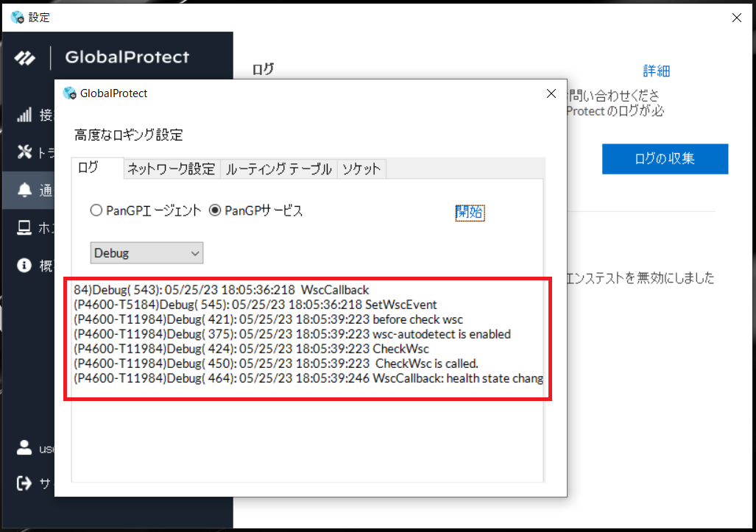Click the log line 'wsc-autodetect is enabled'
The height and width of the screenshot is (532, 756).
click(292, 334)
